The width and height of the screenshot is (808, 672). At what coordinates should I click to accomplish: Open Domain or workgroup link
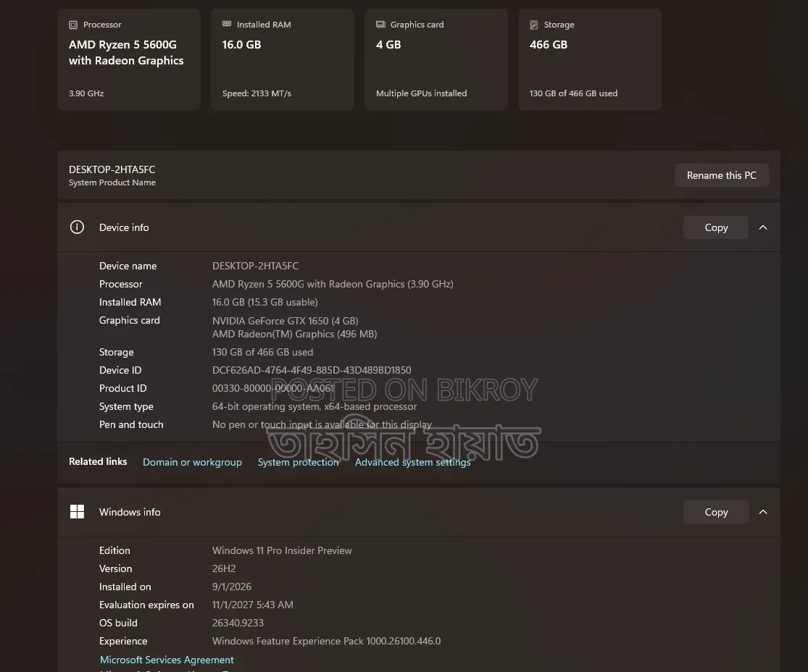click(192, 462)
